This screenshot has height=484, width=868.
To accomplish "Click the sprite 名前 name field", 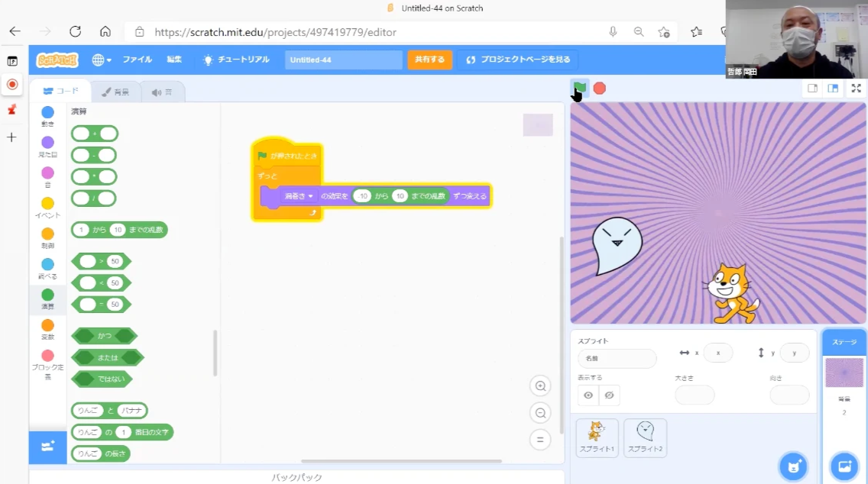I will (x=617, y=358).
